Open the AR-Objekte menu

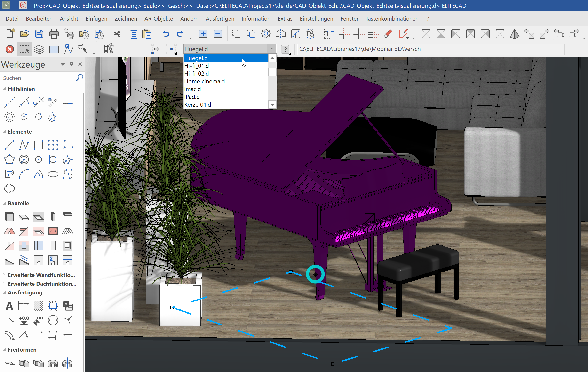pyautogui.click(x=159, y=19)
